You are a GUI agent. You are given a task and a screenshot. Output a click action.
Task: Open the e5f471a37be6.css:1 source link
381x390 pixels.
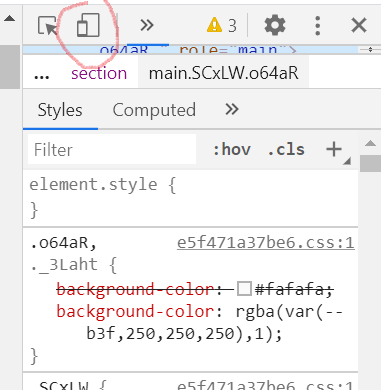click(x=266, y=243)
